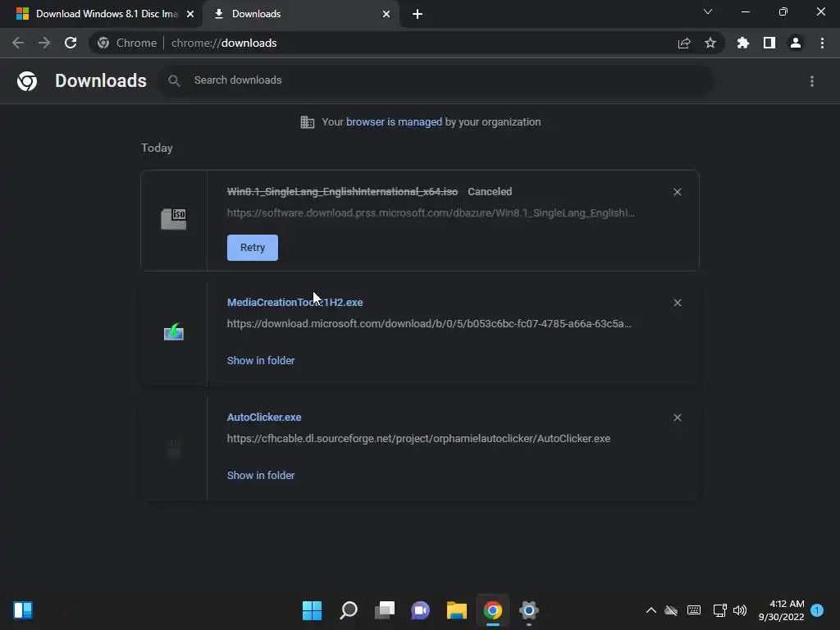
Task: Reload the downloads page
Action: [71, 43]
